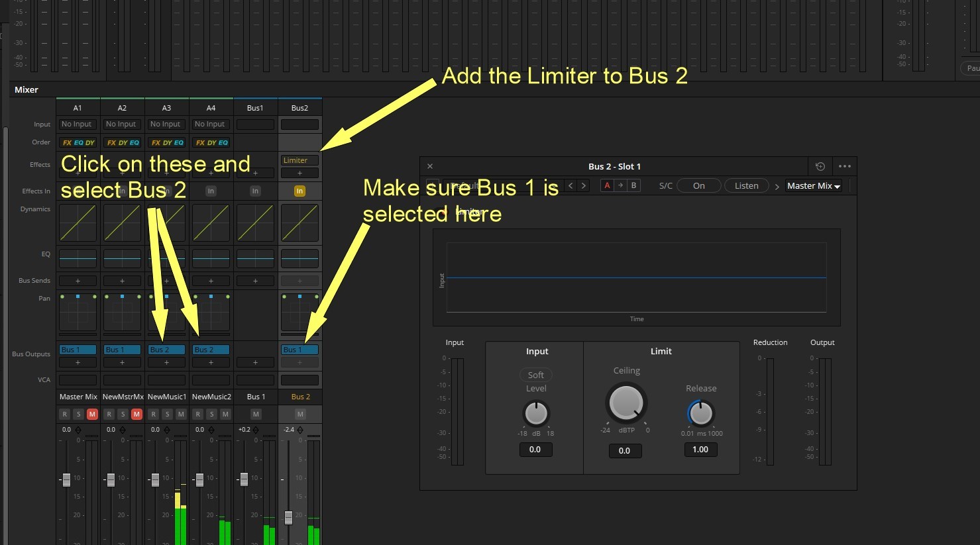Select comparison state B in Limiter
Viewport: 980px width, 545px height.
coord(633,185)
